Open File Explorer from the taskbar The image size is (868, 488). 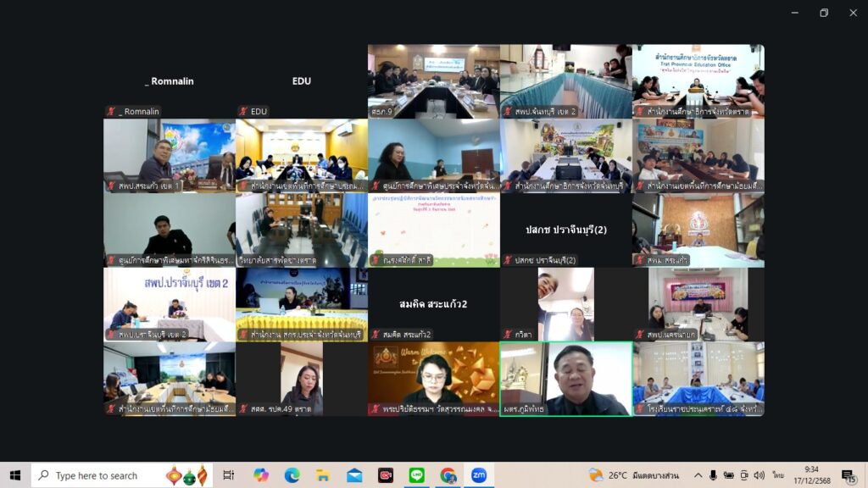point(323,475)
